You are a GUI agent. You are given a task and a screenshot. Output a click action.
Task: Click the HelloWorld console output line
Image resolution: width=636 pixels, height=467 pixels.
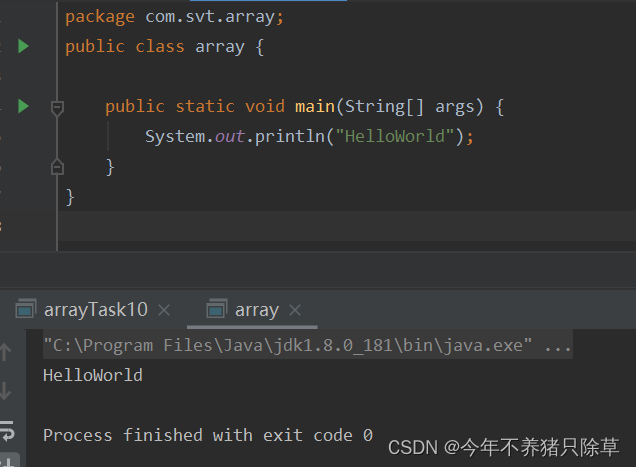(93, 375)
